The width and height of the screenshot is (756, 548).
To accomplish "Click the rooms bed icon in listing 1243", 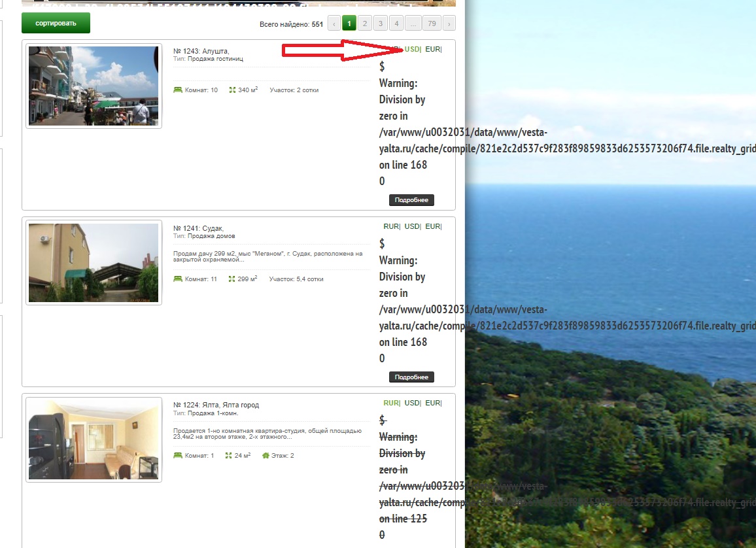I will pyautogui.click(x=178, y=90).
